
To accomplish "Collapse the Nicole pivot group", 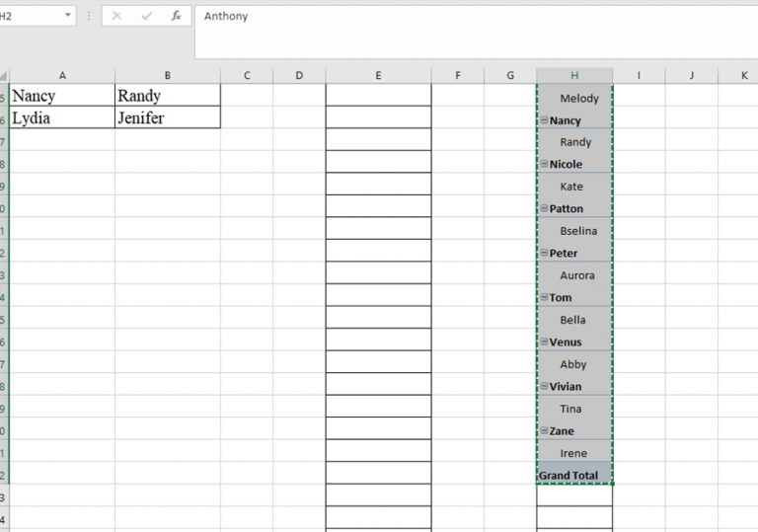I will tap(544, 164).
